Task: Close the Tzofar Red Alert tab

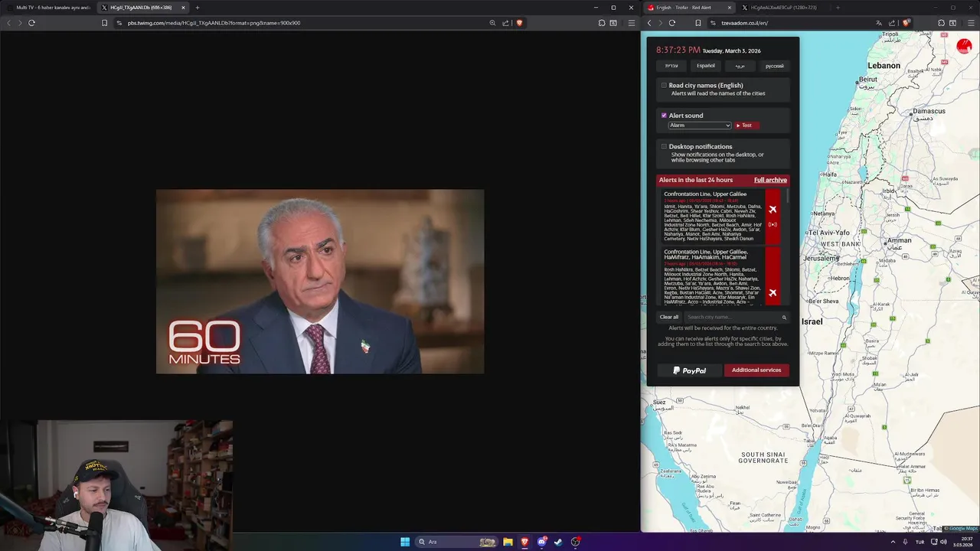Action: [729, 8]
